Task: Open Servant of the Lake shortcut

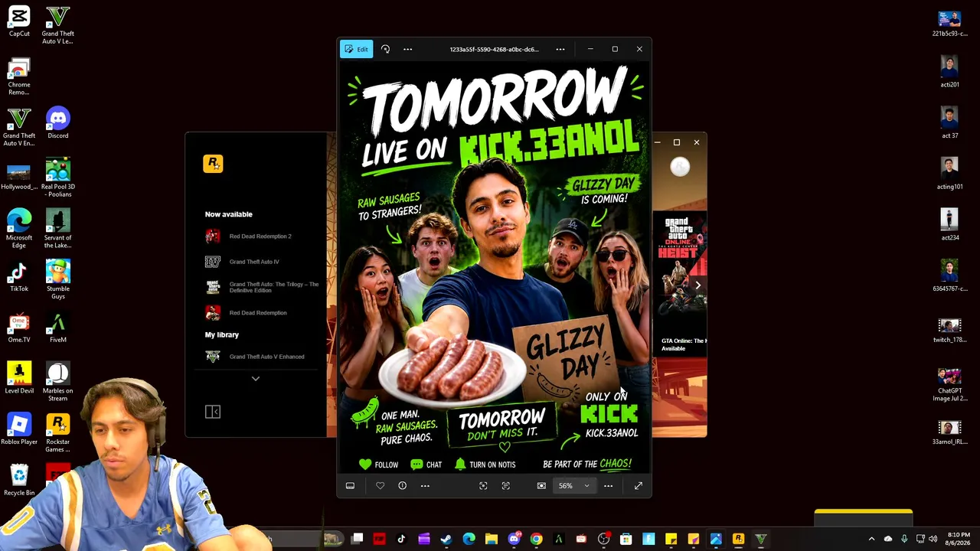Action: [58, 230]
